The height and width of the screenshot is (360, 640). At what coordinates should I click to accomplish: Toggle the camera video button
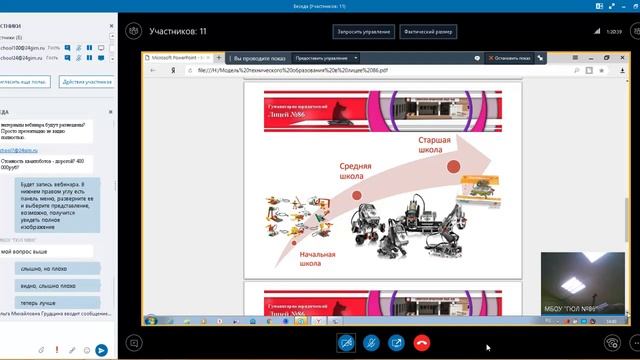[346, 343]
